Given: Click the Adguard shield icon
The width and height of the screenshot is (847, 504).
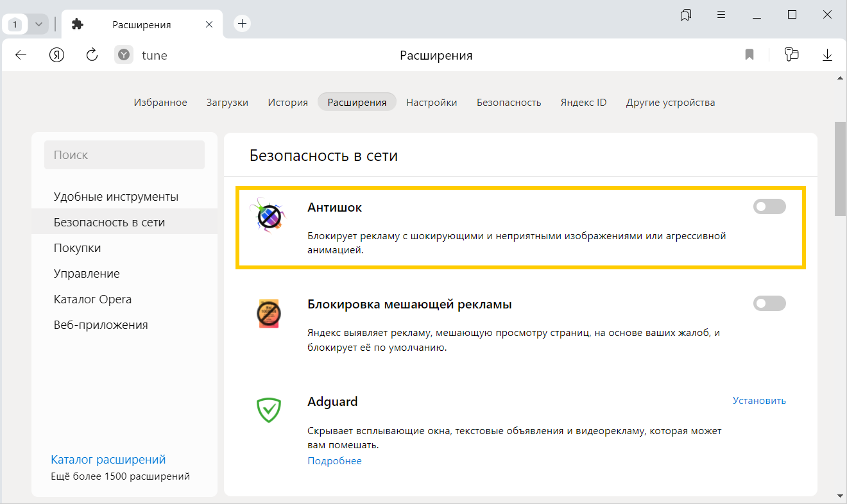Looking at the screenshot, I should click(269, 409).
